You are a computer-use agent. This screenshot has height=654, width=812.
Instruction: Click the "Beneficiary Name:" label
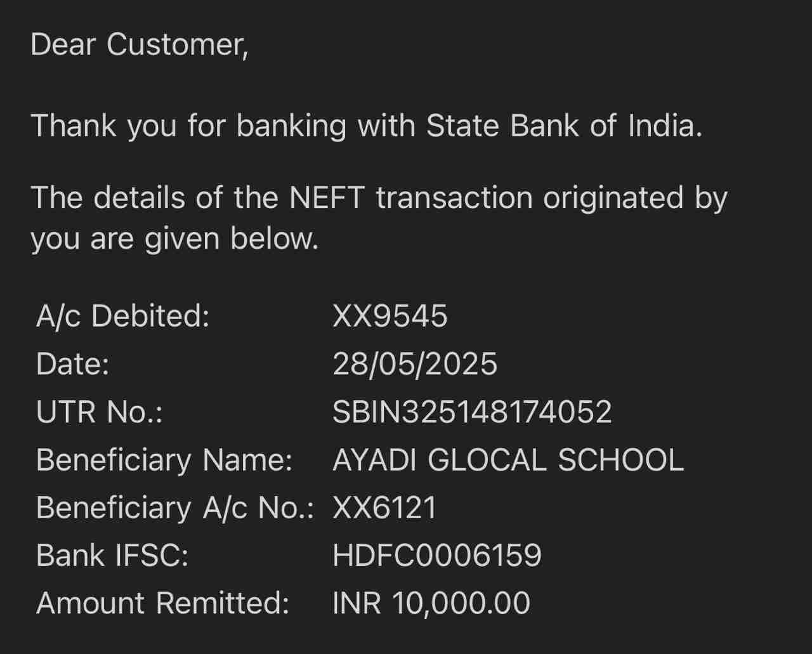pyautogui.click(x=164, y=460)
